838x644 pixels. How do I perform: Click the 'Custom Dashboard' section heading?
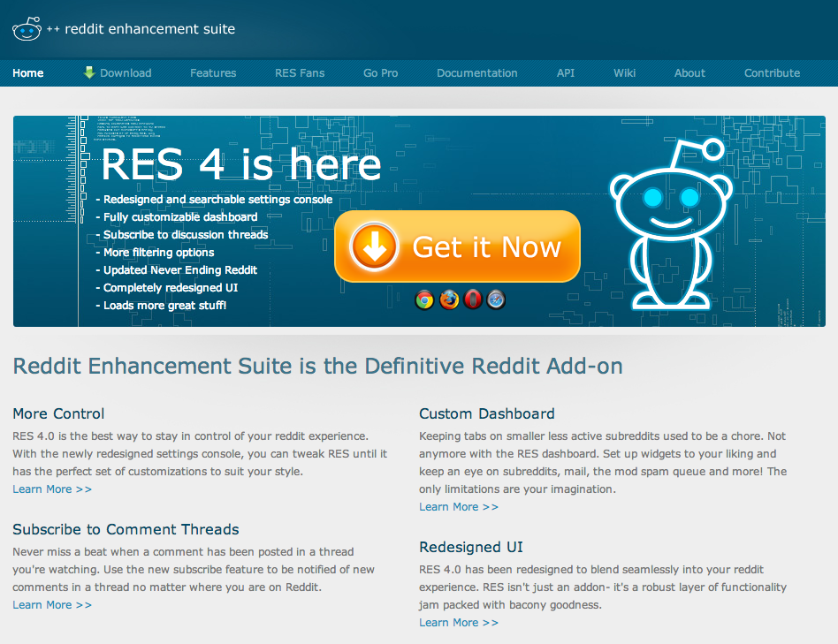click(487, 413)
